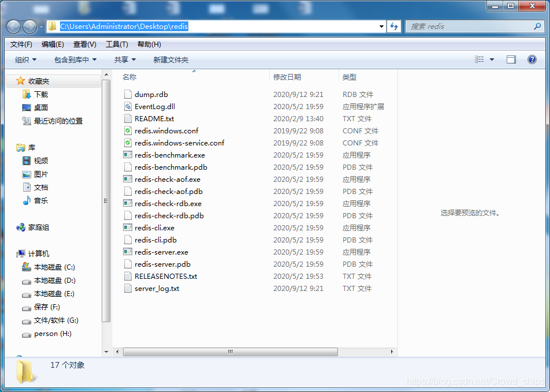Viewport: 550px width, 392px height.
Task: Click the horizontal scrollbar thumb in file list
Action: pyautogui.click(x=231, y=352)
